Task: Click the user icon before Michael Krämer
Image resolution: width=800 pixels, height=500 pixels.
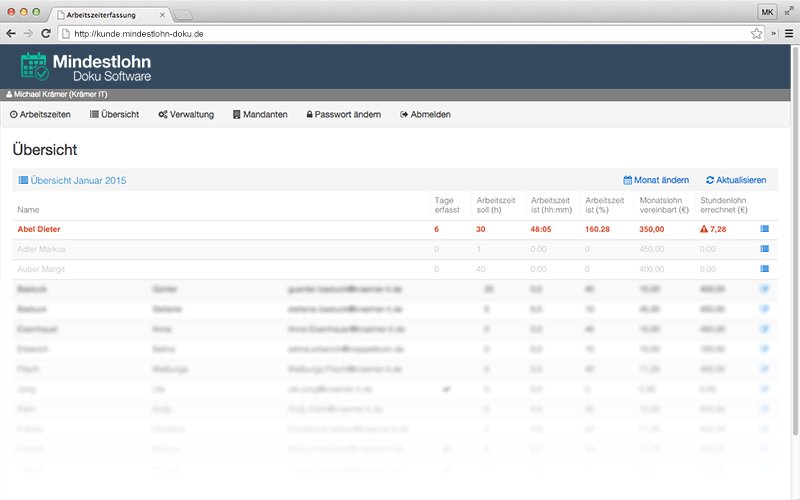Action: (9, 94)
